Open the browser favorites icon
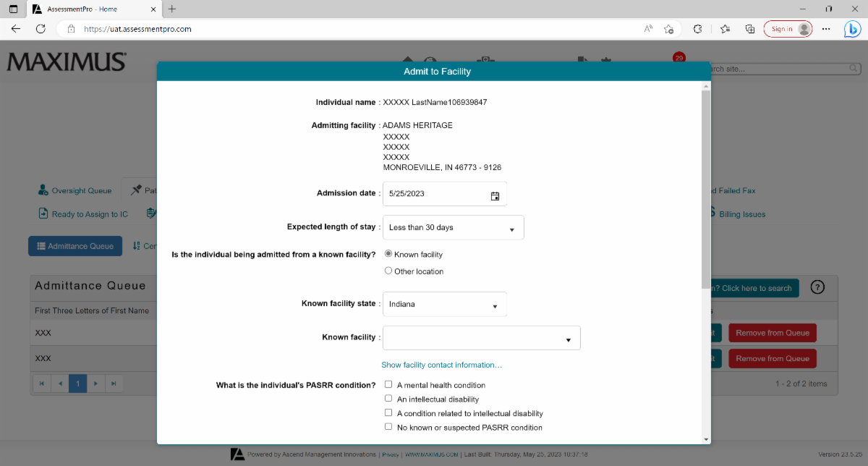 [x=725, y=29]
